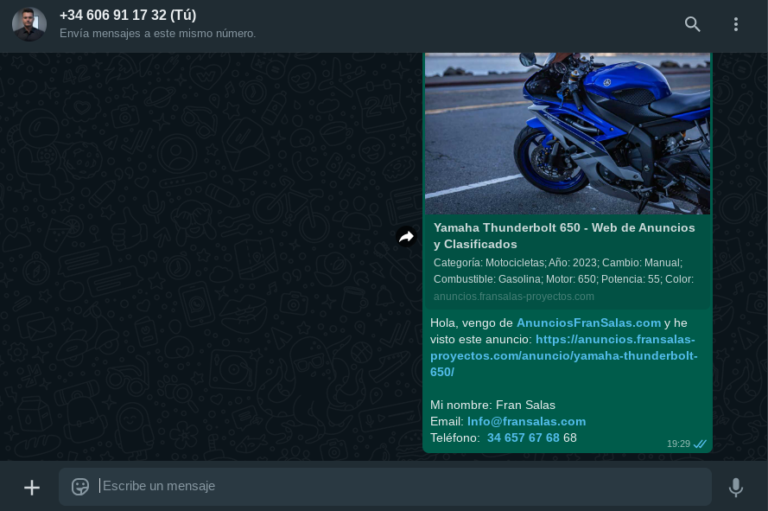Click the 'Mi nombre: Fran Salas' text
Image resolution: width=768 pixels, height=511 pixels.
492,405
